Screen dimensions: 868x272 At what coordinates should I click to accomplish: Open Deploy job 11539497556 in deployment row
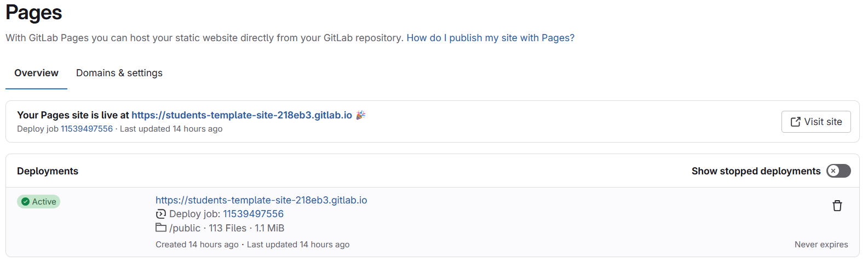click(253, 214)
